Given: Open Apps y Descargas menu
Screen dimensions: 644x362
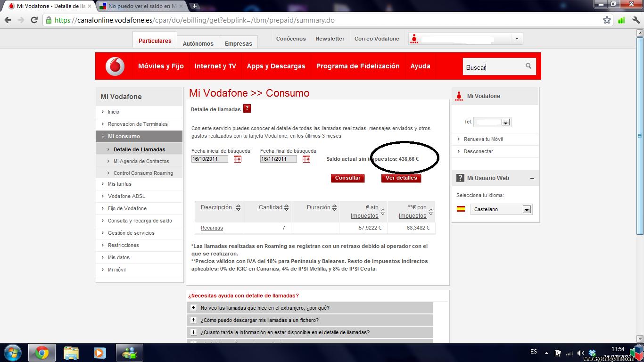Looking at the screenshot, I should (x=276, y=66).
